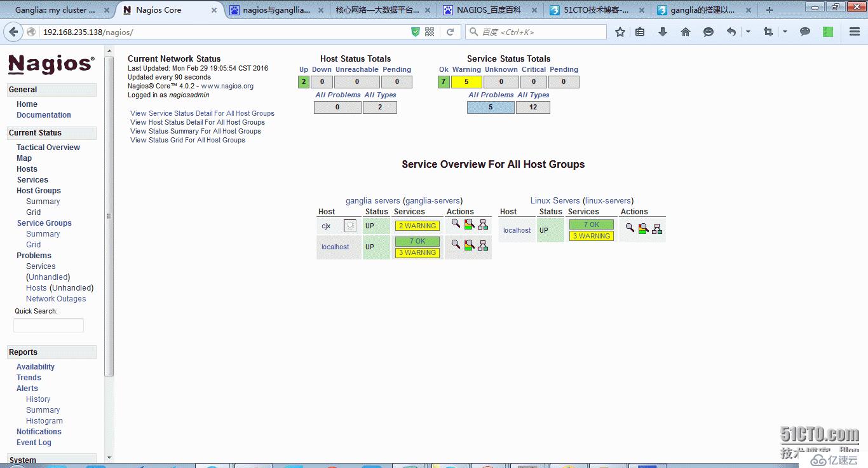Click the green hosts Up count 2 box
The image size is (868, 468).
tap(304, 81)
